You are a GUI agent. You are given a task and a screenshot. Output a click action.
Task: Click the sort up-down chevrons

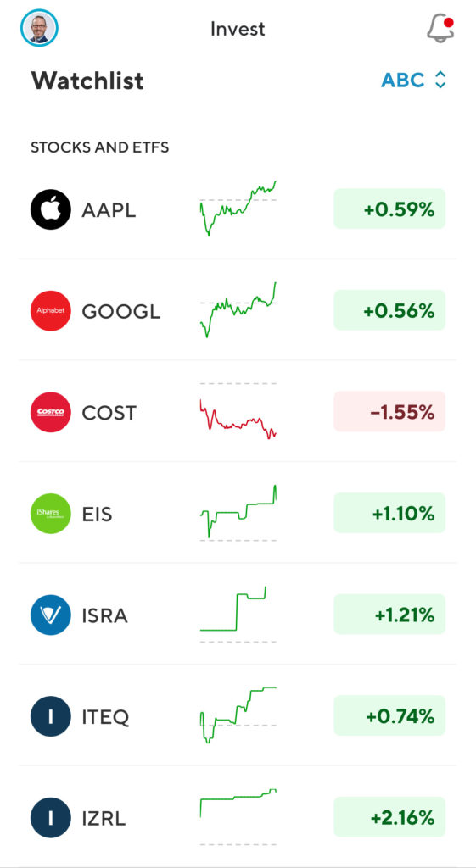440,81
